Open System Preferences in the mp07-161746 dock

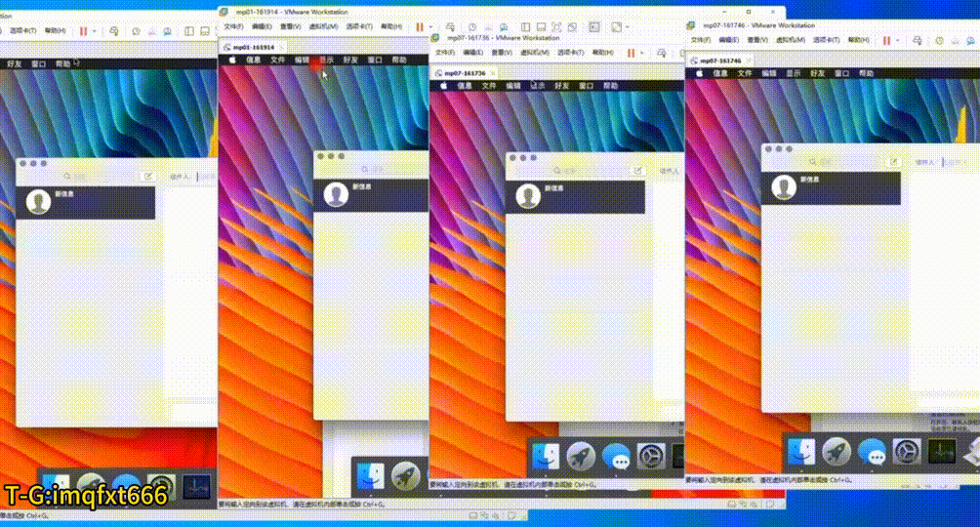coord(907,451)
